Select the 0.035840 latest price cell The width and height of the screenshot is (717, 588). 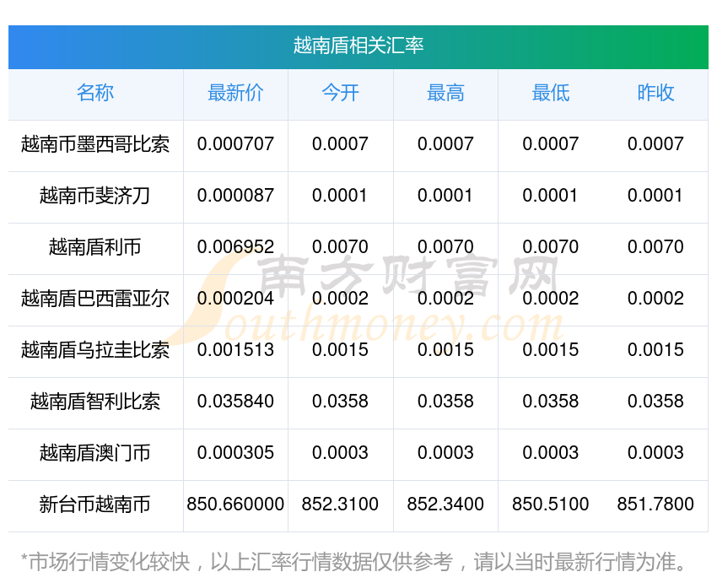(235, 402)
